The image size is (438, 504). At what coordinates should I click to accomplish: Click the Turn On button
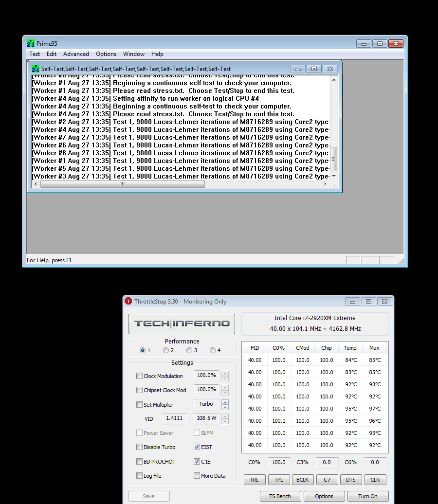click(x=368, y=496)
